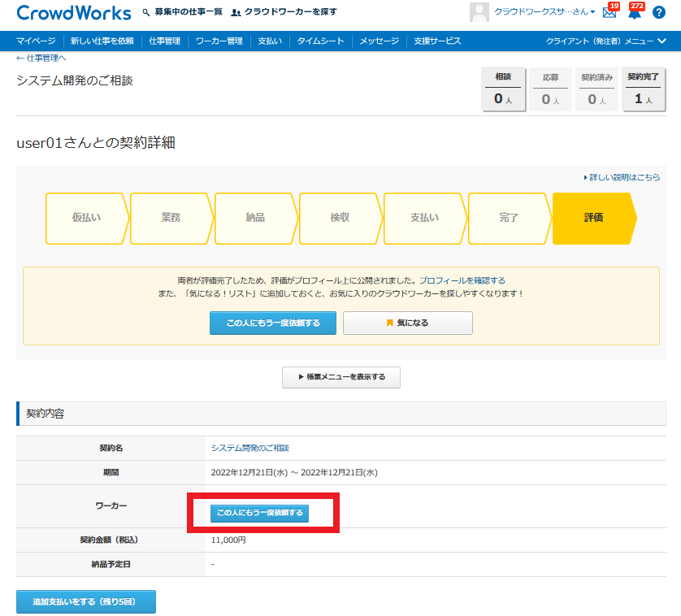
Task: Select the 契約完了 count tab
Action: coord(644,89)
